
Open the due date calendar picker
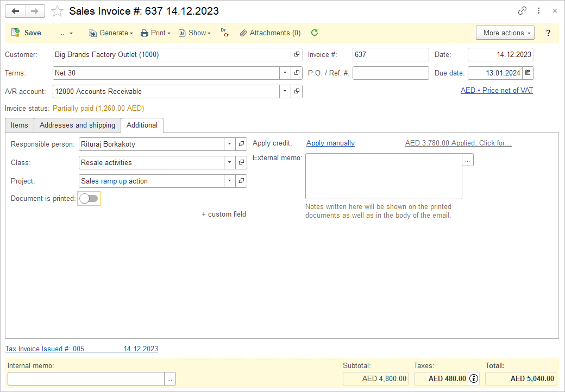[x=528, y=73]
